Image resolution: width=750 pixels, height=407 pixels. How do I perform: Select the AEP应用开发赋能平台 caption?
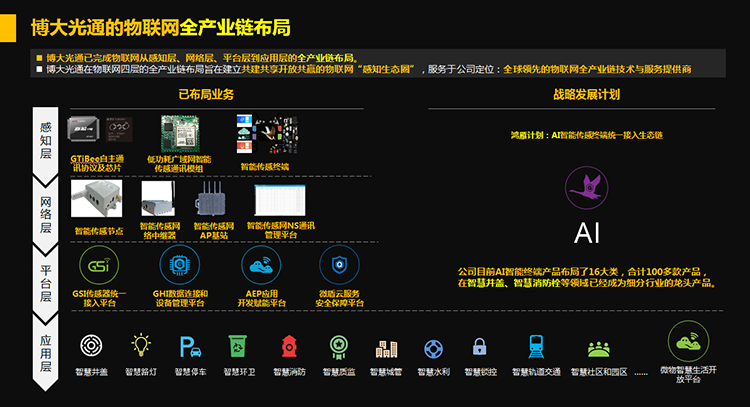262,298
